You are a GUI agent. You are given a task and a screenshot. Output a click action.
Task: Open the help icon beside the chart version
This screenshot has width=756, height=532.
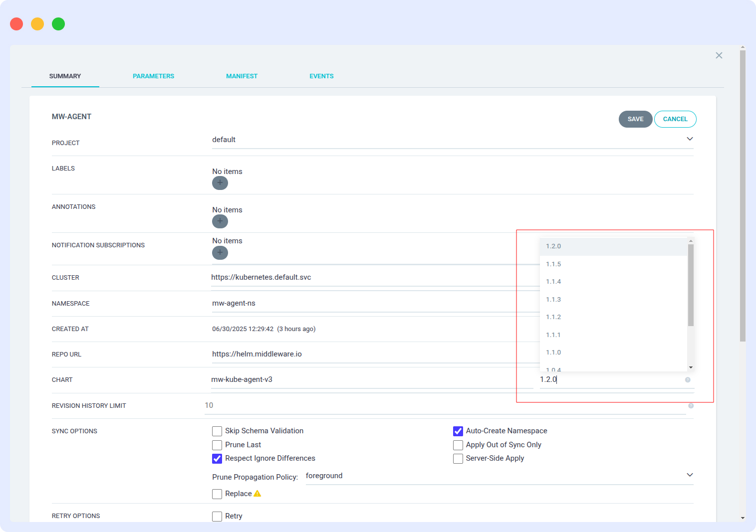click(x=687, y=379)
